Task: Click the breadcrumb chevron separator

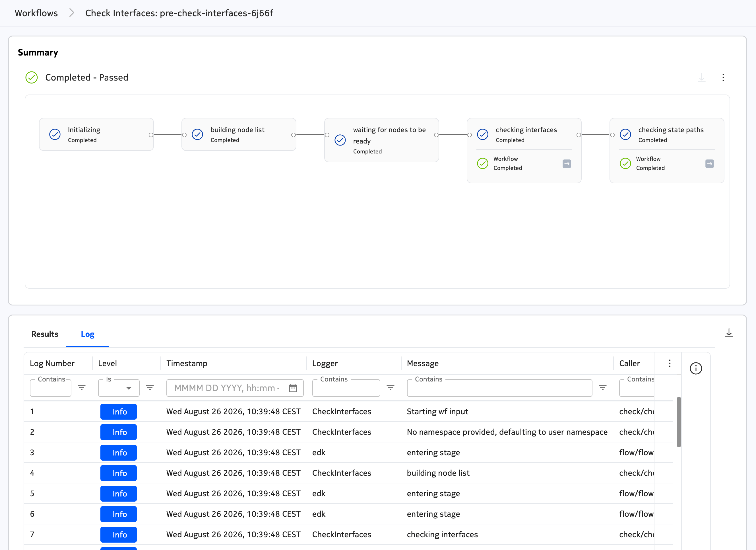Action: pyautogui.click(x=72, y=13)
